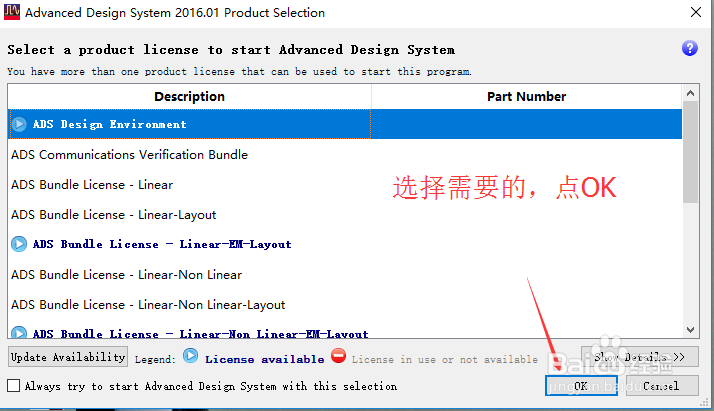
Task: Click the Update Availability button
Action: click(68, 356)
